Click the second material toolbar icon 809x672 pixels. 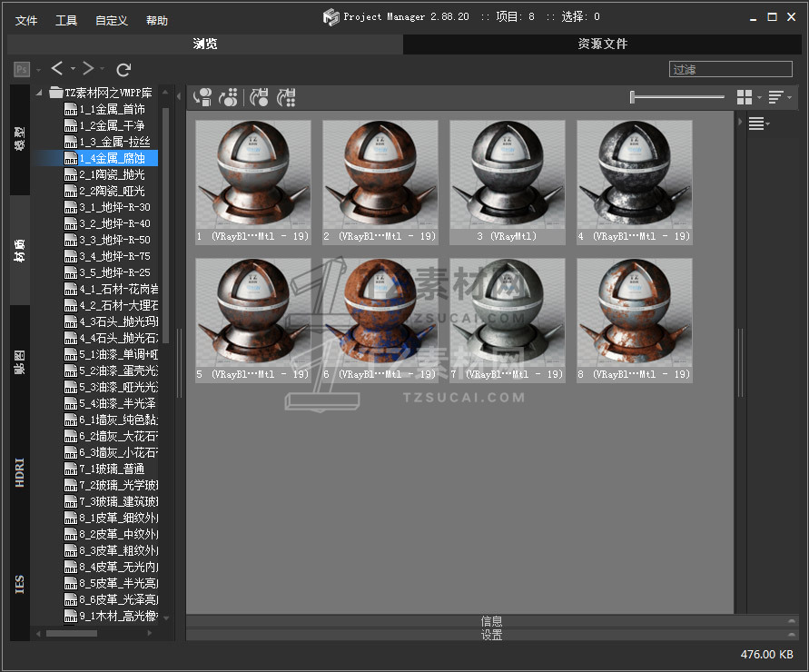(229, 97)
